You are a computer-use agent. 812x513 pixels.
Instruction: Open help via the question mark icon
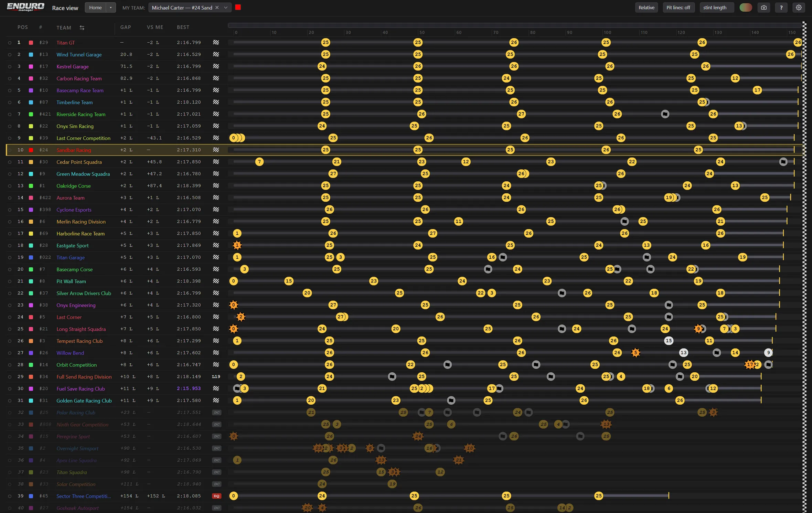pyautogui.click(x=781, y=8)
